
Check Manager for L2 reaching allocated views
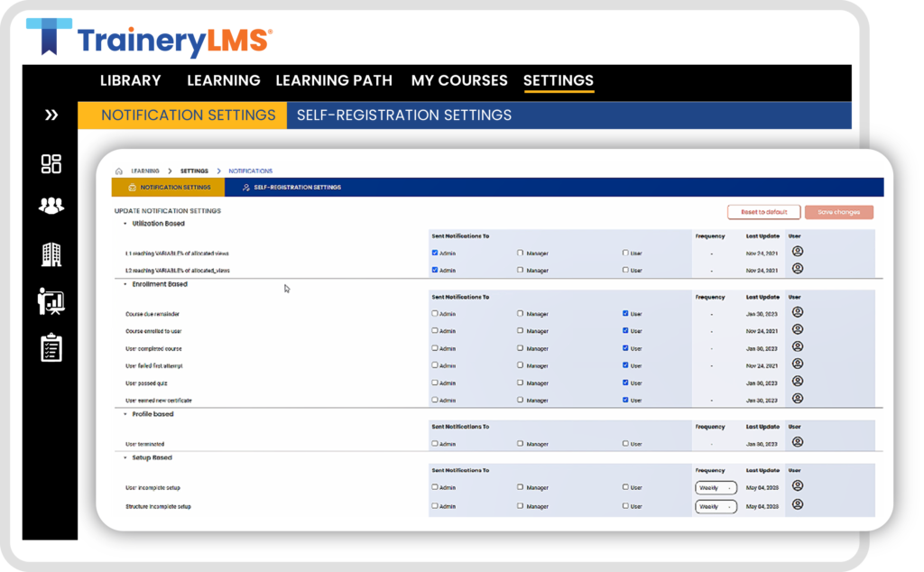[520, 270]
